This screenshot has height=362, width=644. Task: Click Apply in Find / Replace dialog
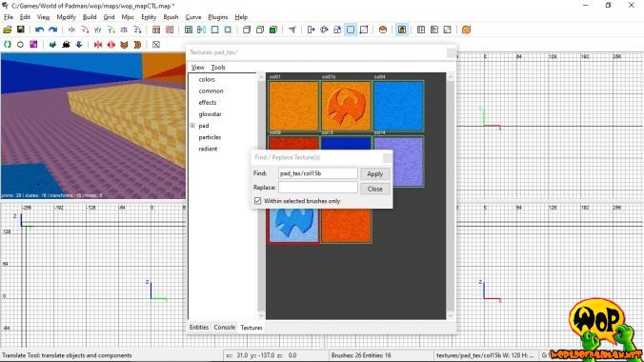[375, 173]
